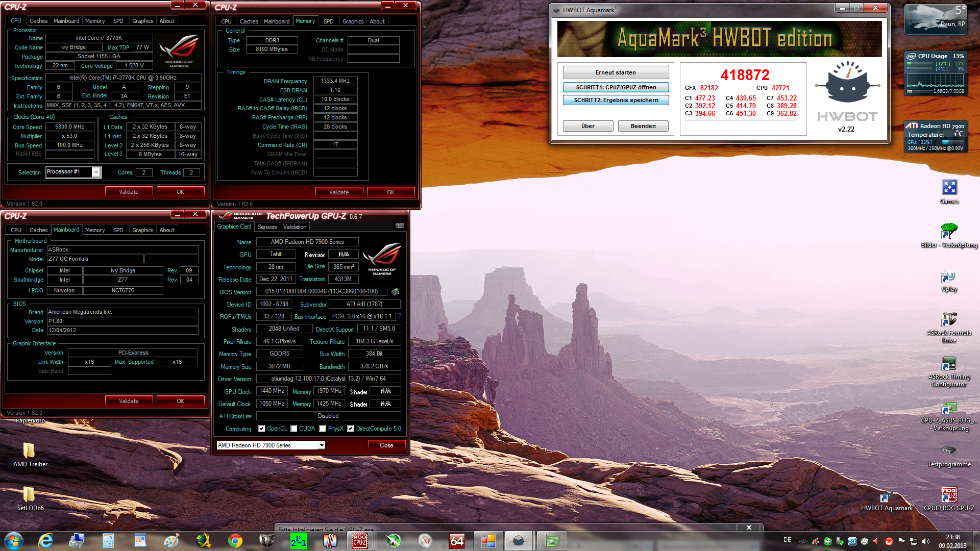980x551 pixels.
Task: Click the PCI-E bus interface question mark
Action: pos(399,316)
